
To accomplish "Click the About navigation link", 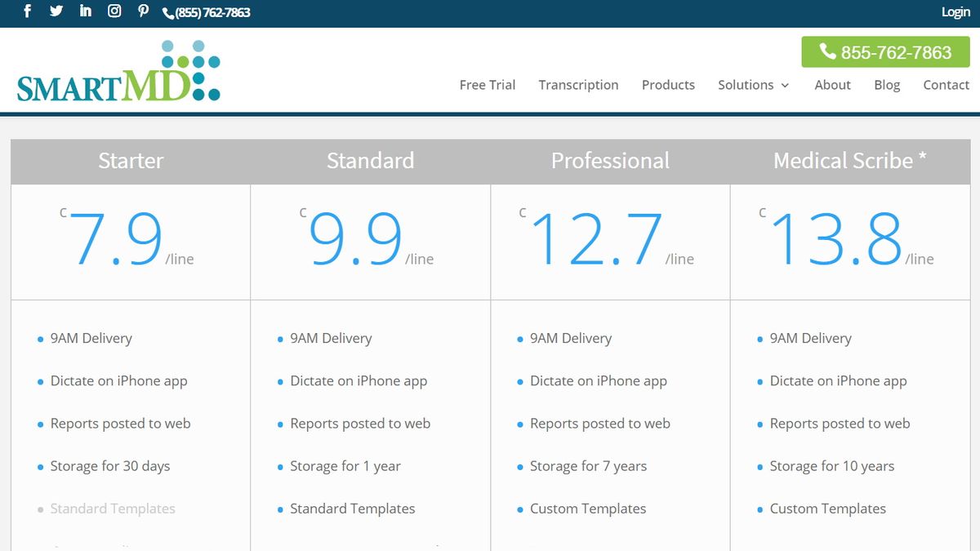I will click(x=832, y=85).
